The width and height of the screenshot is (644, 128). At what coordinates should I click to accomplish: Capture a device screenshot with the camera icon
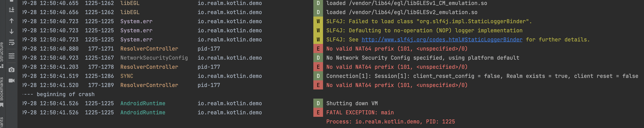click(x=11, y=69)
